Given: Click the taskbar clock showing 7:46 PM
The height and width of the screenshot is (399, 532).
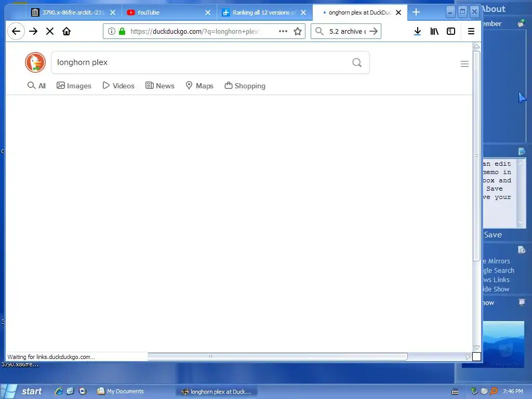Looking at the screenshot, I should click(513, 391).
